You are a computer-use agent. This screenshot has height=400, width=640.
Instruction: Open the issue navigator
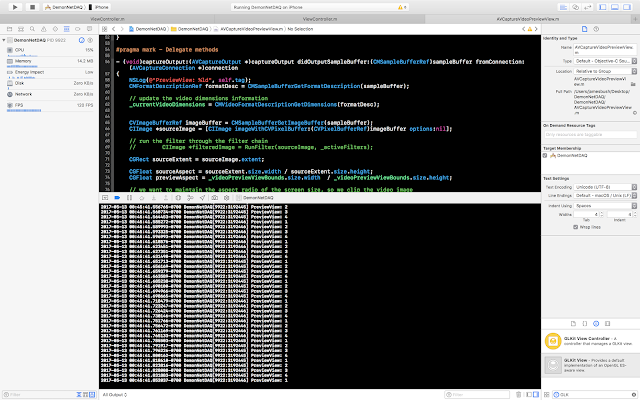[x=44, y=29]
